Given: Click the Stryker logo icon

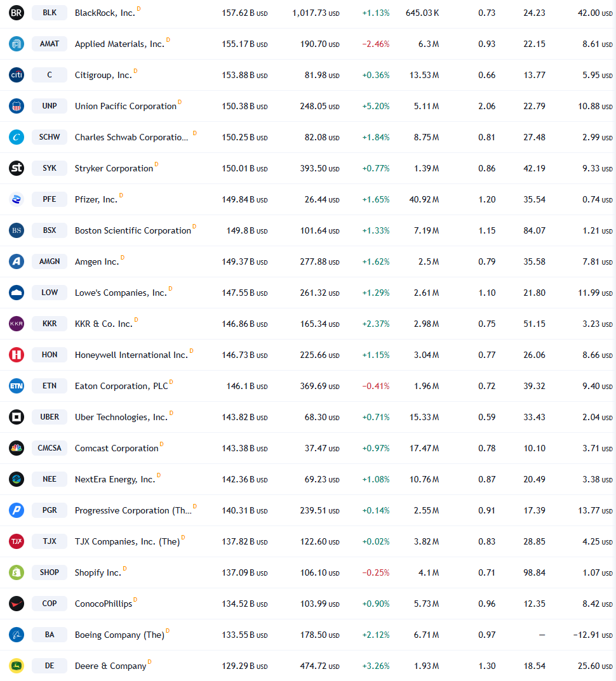Looking at the screenshot, I should [x=17, y=168].
